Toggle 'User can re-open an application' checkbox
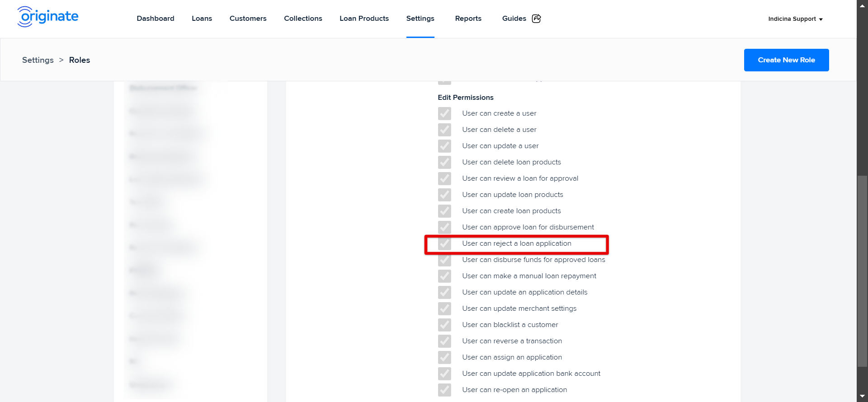Viewport: 868px width, 402px height. pos(444,390)
